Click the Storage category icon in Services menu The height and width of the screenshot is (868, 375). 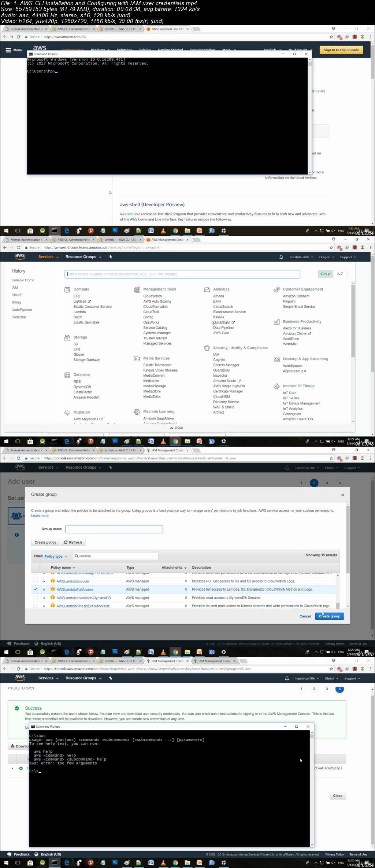67,337
